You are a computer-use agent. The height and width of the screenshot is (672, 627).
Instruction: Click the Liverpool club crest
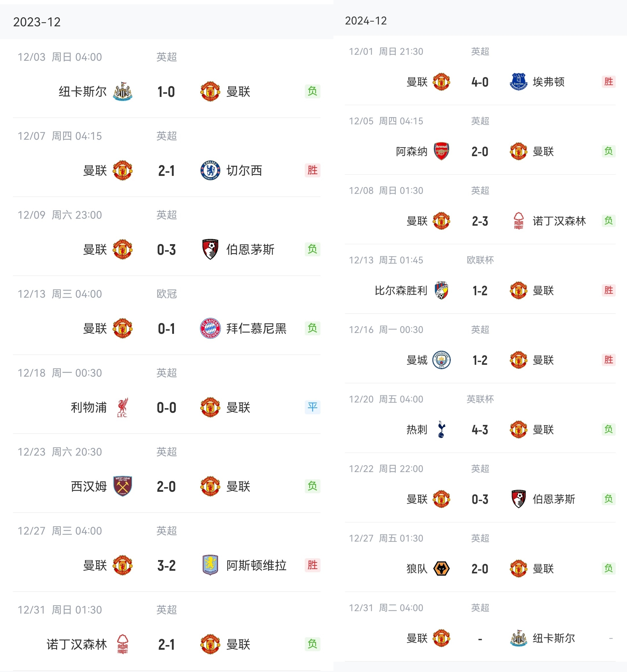point(122,407)
